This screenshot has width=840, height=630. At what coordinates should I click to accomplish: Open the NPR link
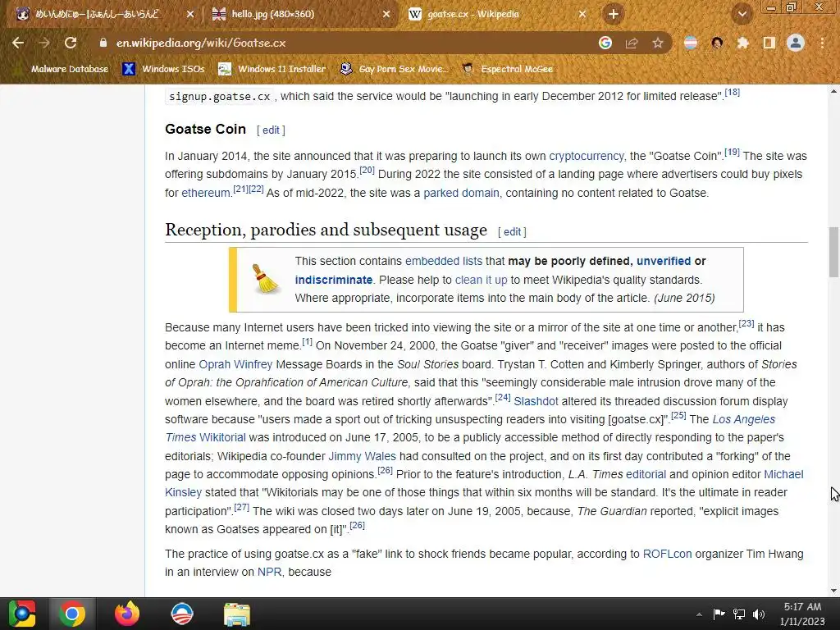pyautogui.click(x=269, y=572)
